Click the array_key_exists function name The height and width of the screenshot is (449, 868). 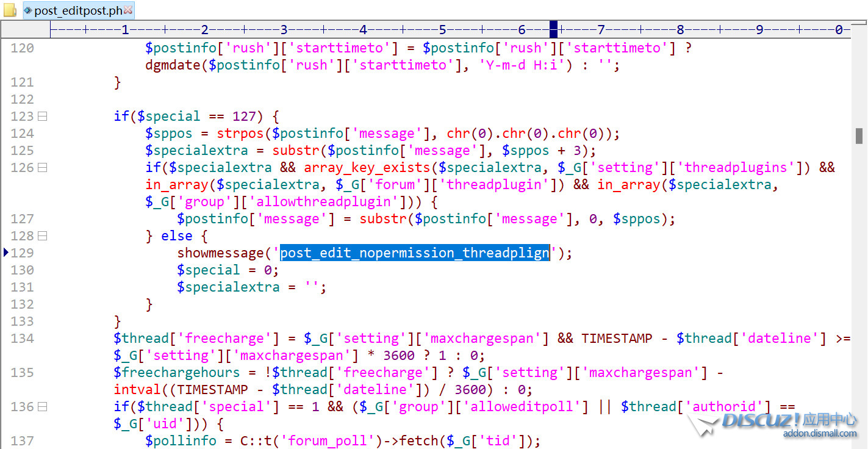click(367, 167)
